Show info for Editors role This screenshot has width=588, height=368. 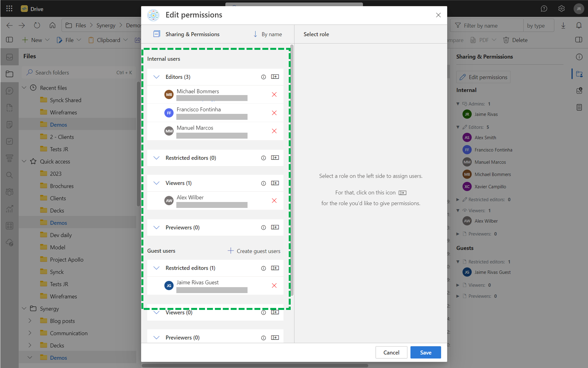(x=263, y=77)
